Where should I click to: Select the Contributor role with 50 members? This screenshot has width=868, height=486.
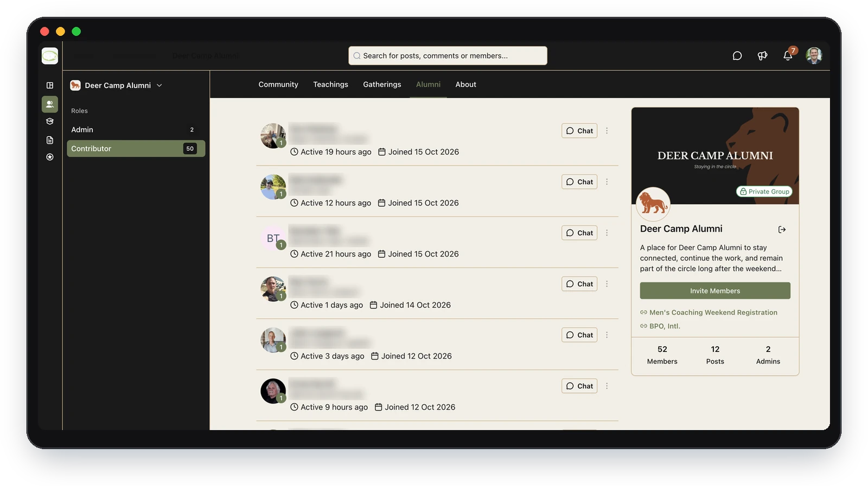[136, 149]
